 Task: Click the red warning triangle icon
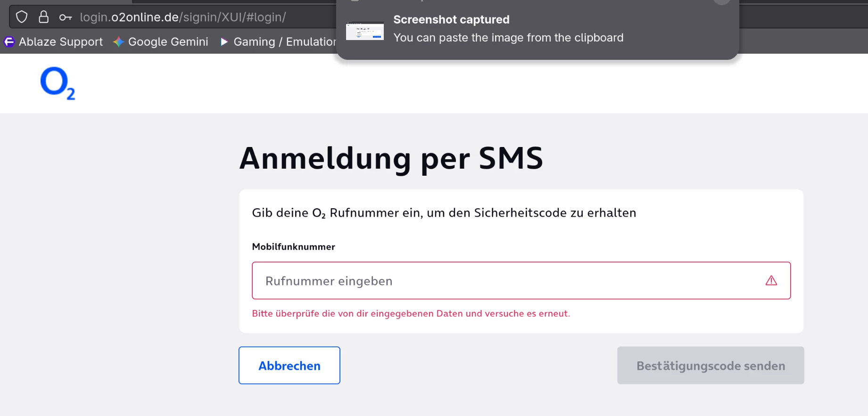point(771,281)
